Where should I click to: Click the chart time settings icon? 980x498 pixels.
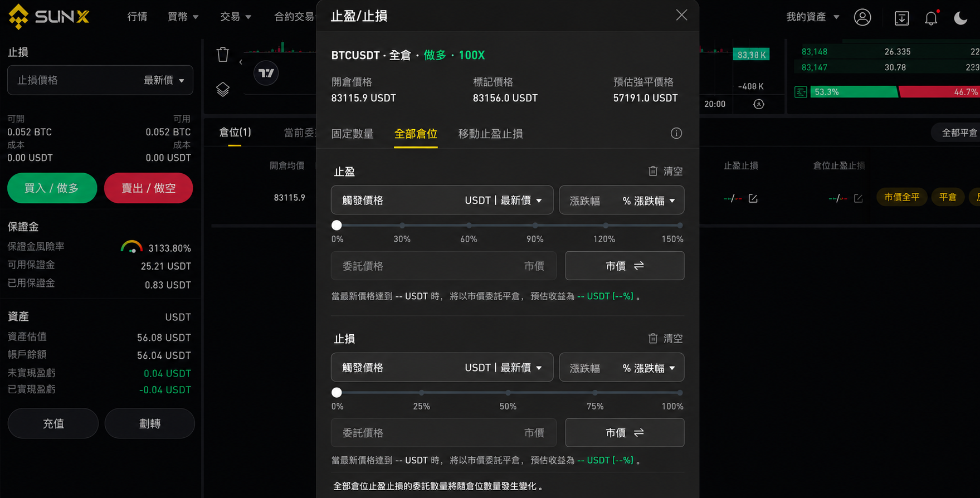pos(759,104)
